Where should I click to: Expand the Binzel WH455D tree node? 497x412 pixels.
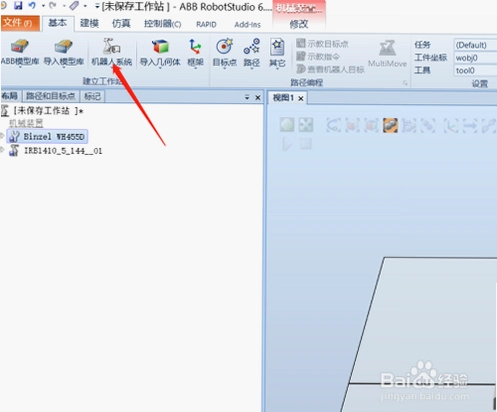2,136
